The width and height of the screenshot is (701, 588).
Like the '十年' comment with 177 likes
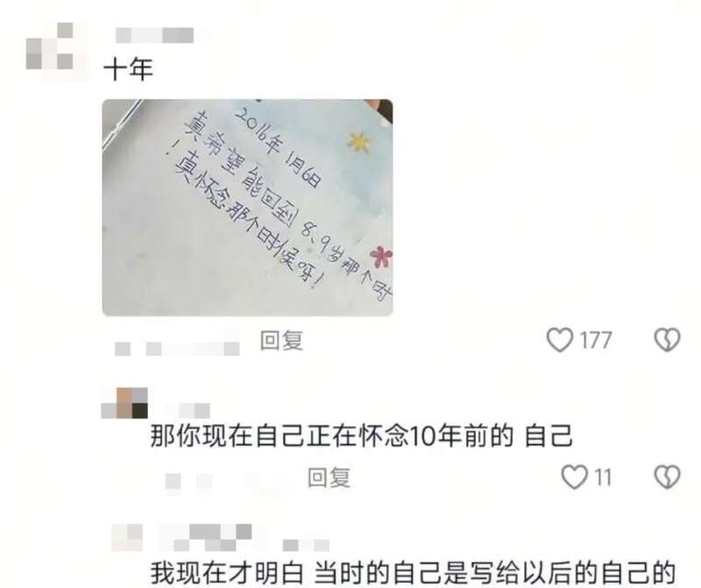[559, 340]
